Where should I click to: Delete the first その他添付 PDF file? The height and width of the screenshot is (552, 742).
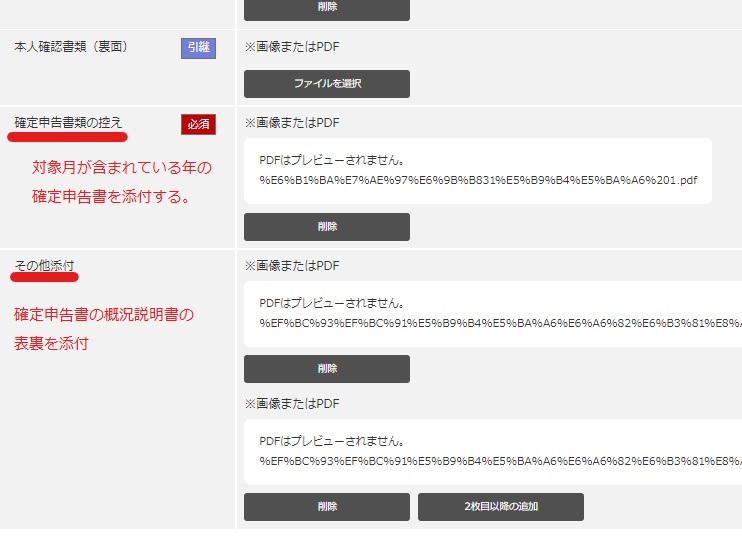(327, 369)
